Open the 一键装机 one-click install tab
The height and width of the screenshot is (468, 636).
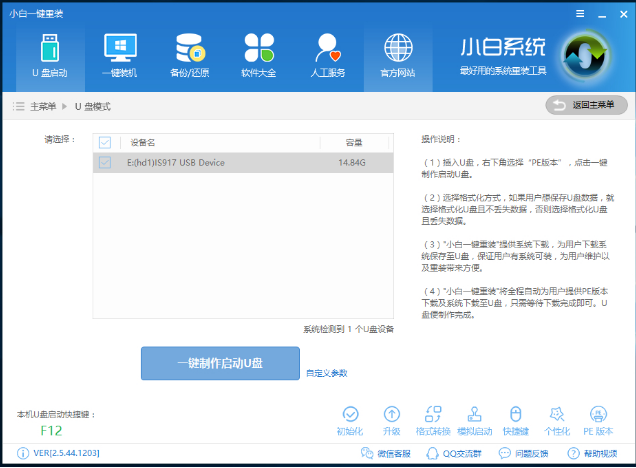click(119, 55)
